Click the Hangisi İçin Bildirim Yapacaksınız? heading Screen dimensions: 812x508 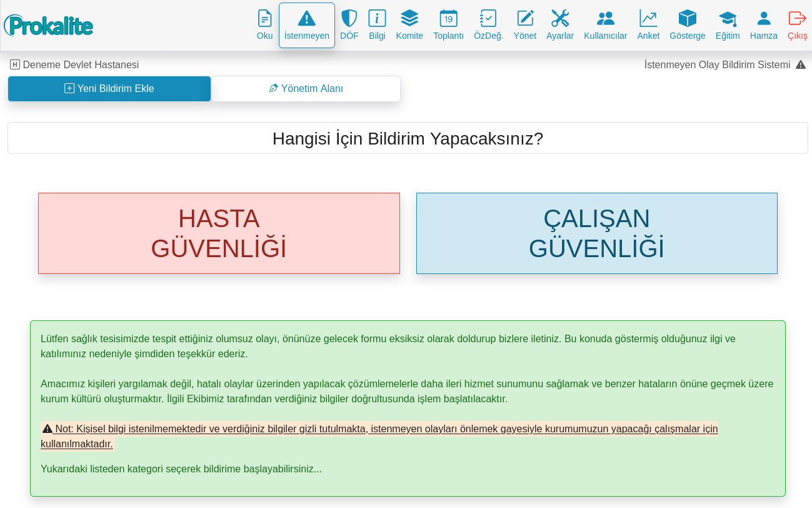tap(408, 138)
